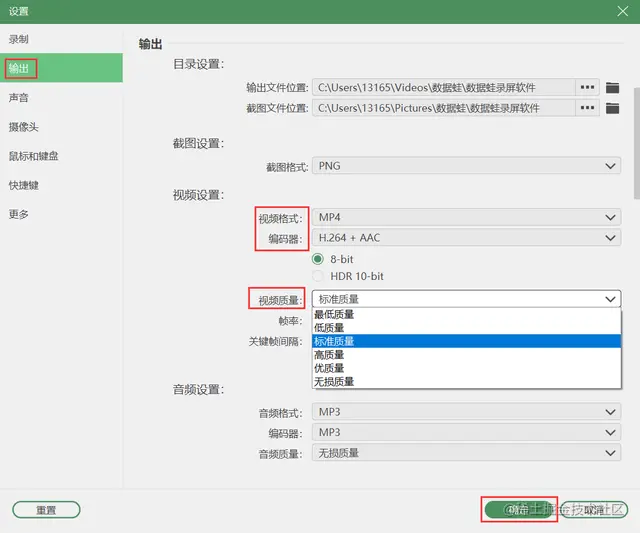The image size is (640, 533).
Task: Choose 高质量 from video quality list
Action: [467, 355]
